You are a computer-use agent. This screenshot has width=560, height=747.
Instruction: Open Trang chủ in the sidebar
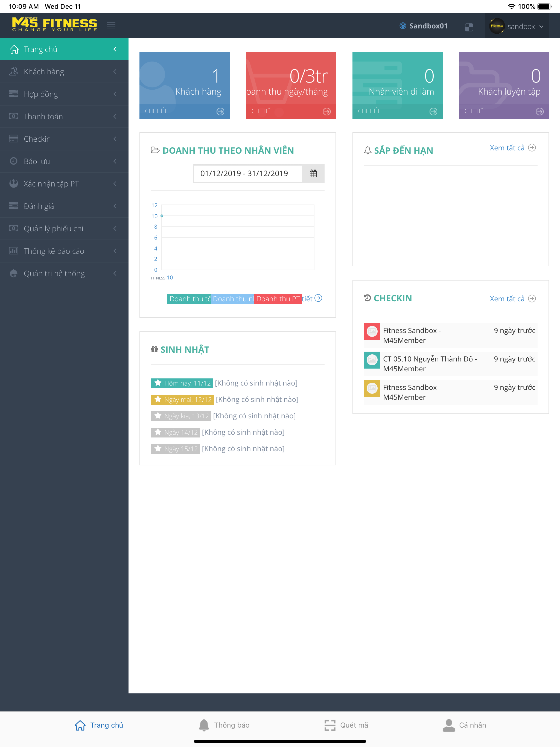click(x=64, y=49)
